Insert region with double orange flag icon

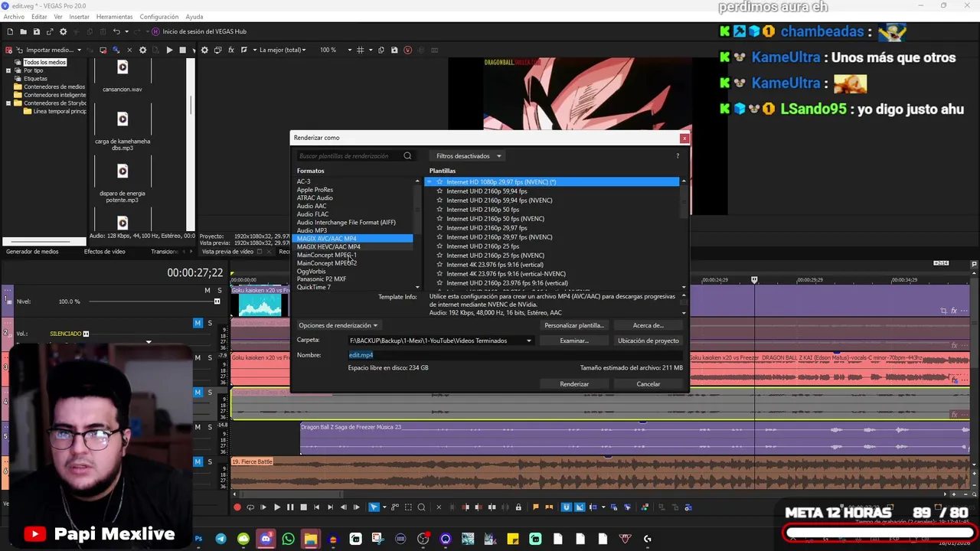point(549,507)
